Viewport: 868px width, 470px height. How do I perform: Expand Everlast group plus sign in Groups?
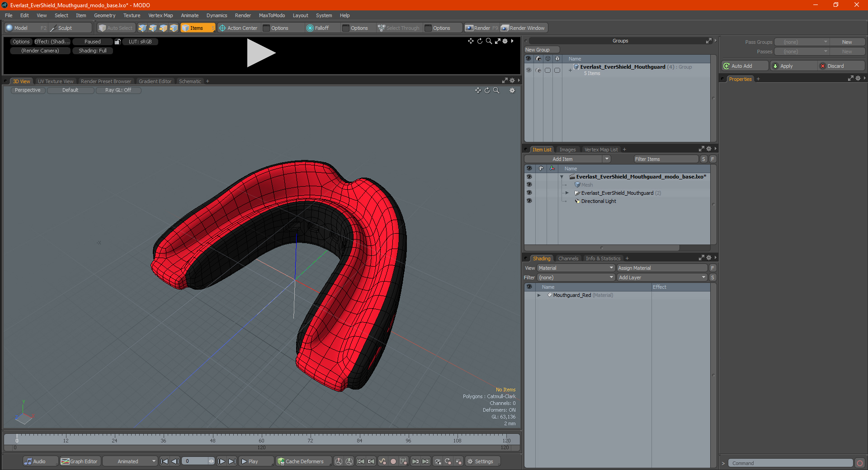point(570,70)
